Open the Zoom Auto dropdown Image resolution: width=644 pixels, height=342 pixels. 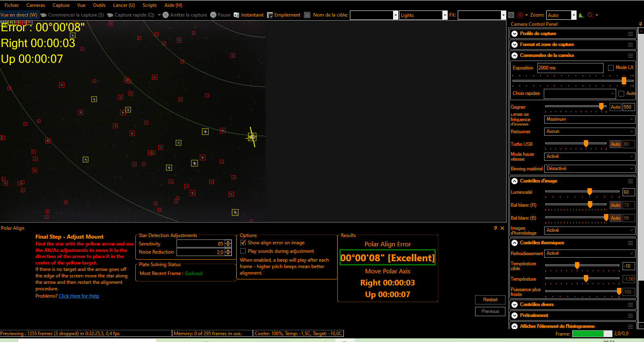573,15
